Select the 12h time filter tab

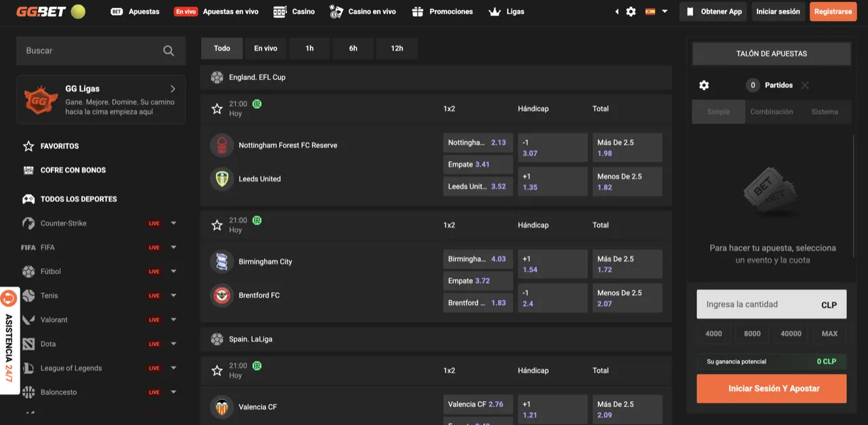(x=397, y=49)
